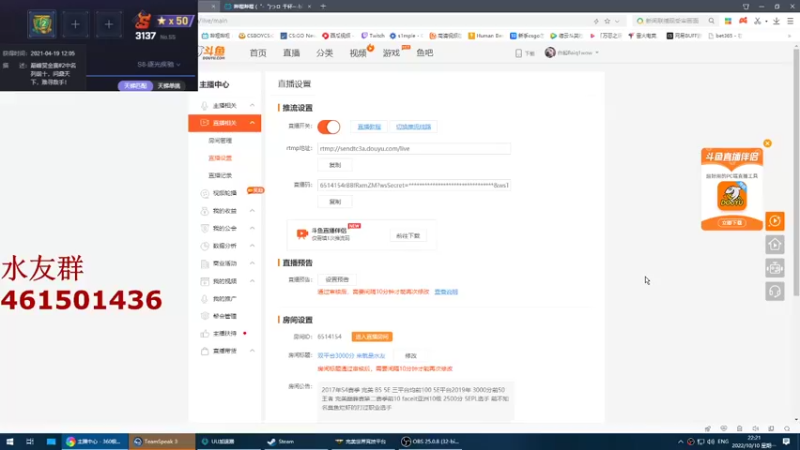The width and height of the screenshot is (800, 450).
Task: Go to 鱼吧 in top navigation
Action: click(x=424, y=53)
